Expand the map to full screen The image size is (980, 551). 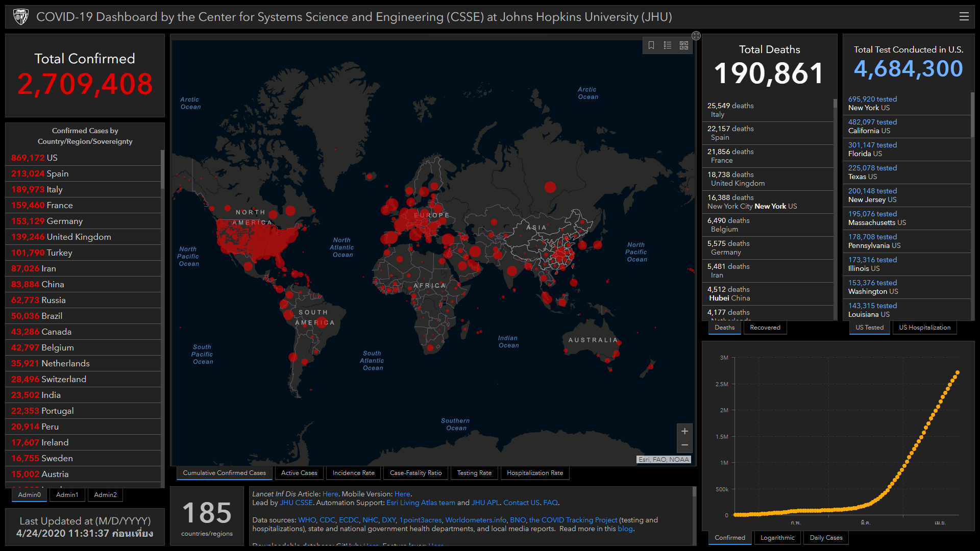(696, 36)
